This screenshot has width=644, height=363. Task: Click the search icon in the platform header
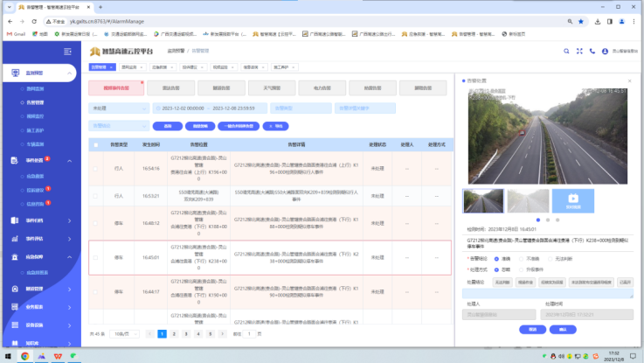coord(565,52)
